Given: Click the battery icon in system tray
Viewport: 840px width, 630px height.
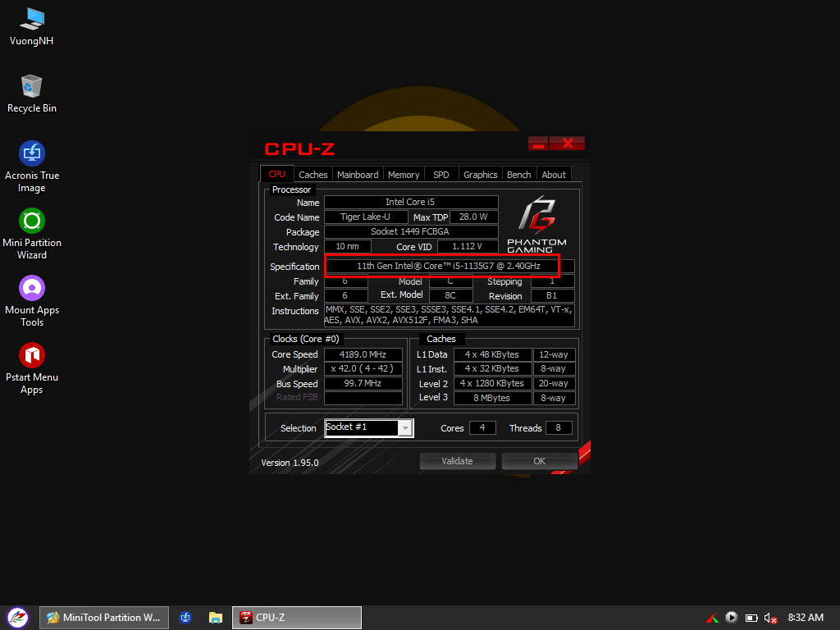Looking at the screenshot, I should point(751,618).
